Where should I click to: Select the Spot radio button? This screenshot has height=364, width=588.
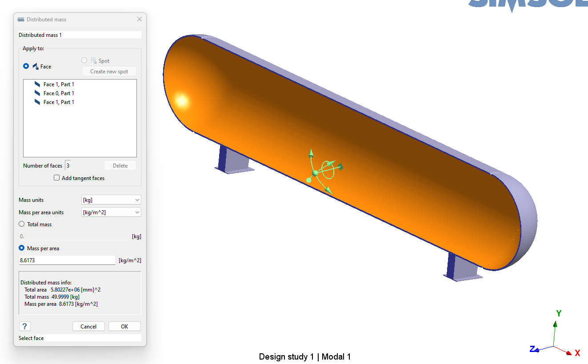click(84, 60)
